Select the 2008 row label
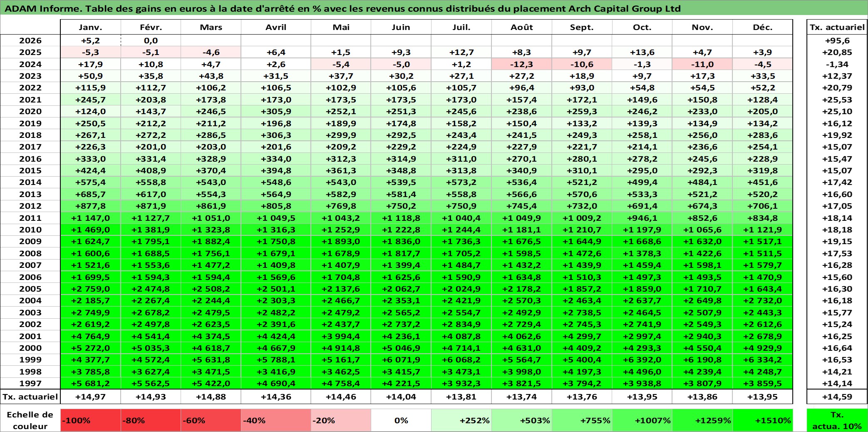 (30, 253)
